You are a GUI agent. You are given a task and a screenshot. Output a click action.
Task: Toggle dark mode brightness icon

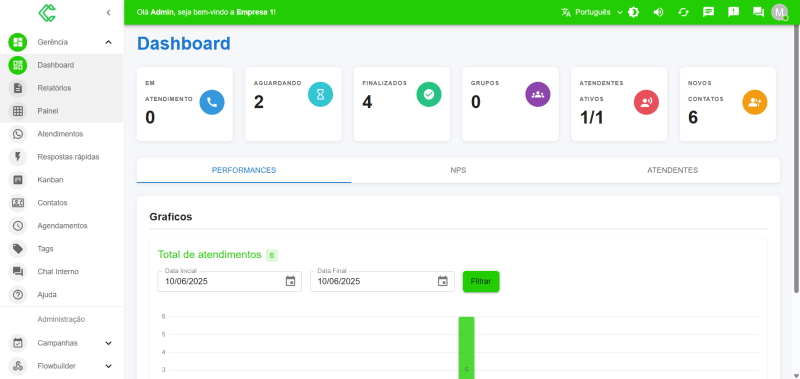[634, 12]
